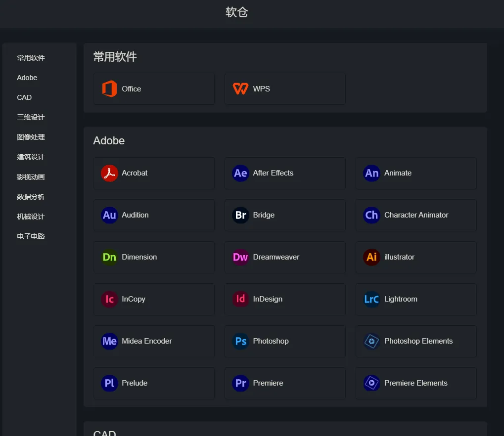Click the Illustrator Ai icon
This screenshot has width=504, height=436.
pyautogui.click(x=371, y=258)
